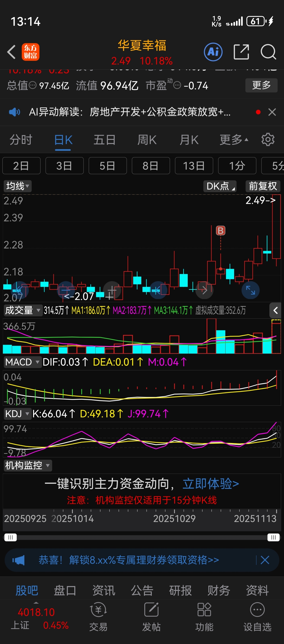Toggle 前复权 price adjustment
The height and width of the screenshot is (644, 284).
[x=263, y=186]
